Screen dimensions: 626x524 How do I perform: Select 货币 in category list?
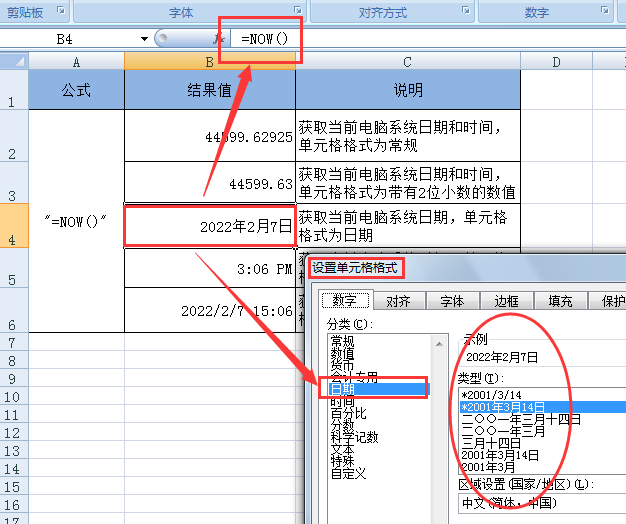pyautogui.click(x=342, y=365)
